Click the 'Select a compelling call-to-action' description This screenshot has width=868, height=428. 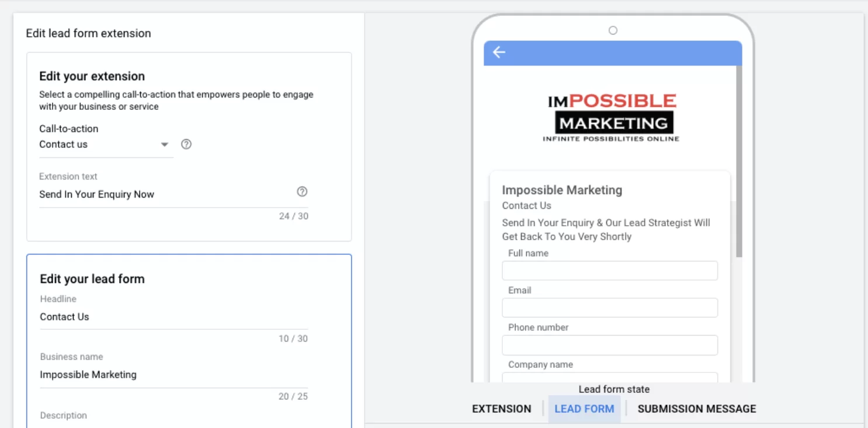(176, 101)
